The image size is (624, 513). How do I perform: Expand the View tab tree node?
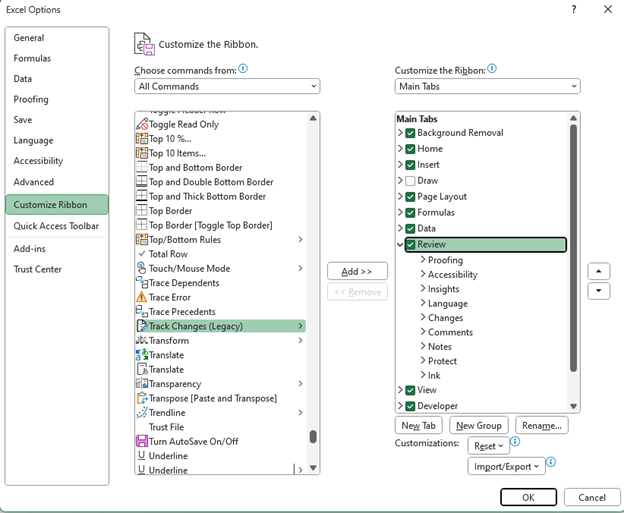tap(400, 390)
